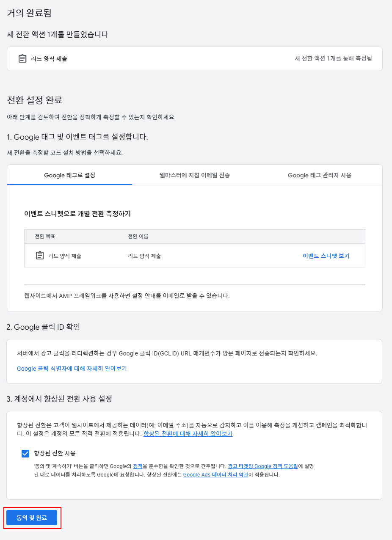
Task: Click the 이벤트 스니펫 보기 link
Action: point(326,256)
